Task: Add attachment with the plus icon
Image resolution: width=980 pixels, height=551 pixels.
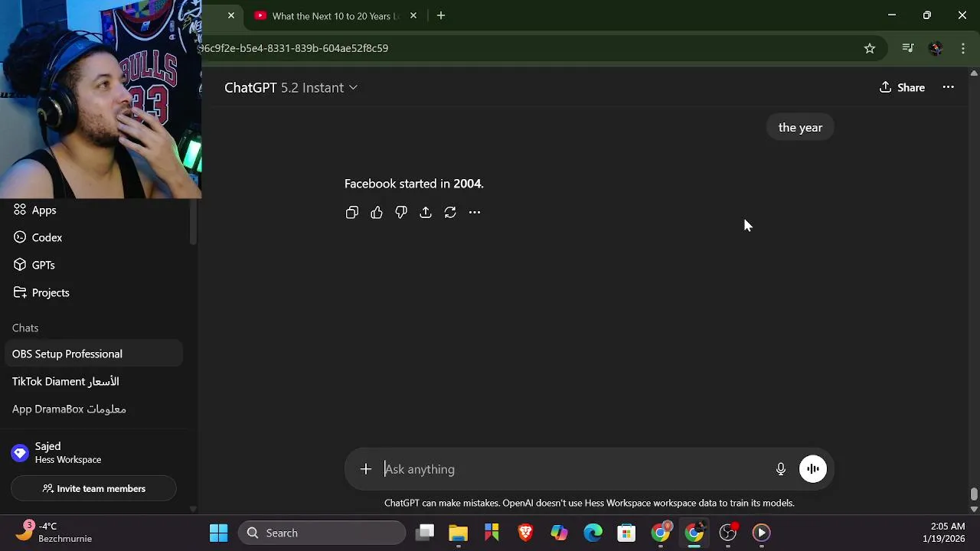Action: (366, 469)
